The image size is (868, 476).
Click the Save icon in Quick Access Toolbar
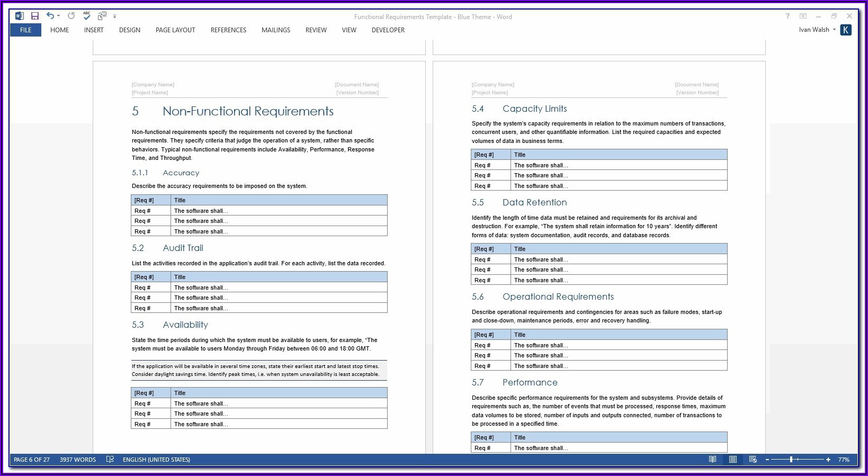click(x=35, y=16)
